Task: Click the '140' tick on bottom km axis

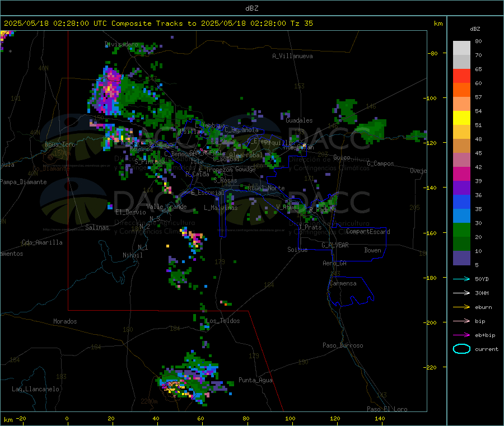Action: coord(380,418)
